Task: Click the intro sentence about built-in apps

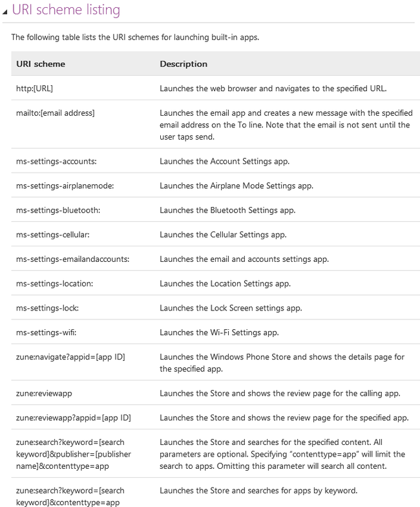Action: [135, 38]
